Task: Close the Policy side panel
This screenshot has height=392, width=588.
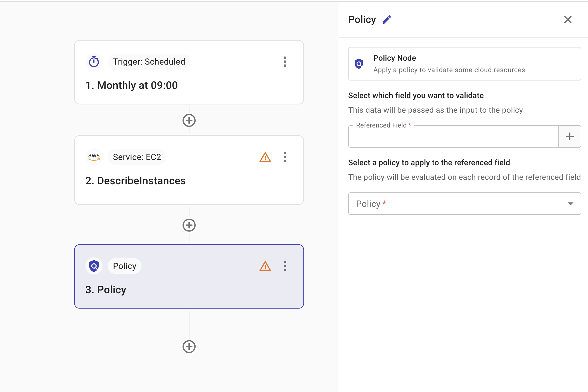Action: coord(568,20)
